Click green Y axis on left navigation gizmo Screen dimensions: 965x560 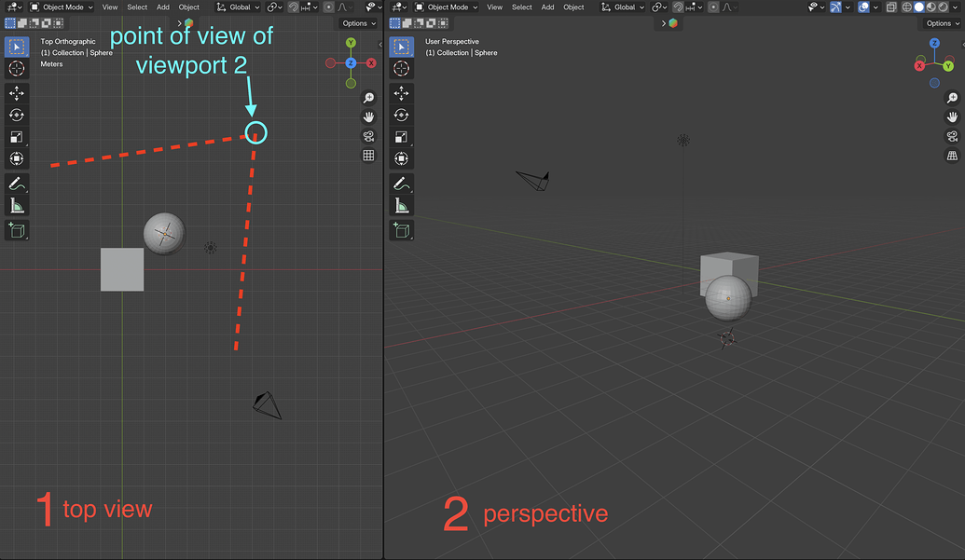(351, 43)
